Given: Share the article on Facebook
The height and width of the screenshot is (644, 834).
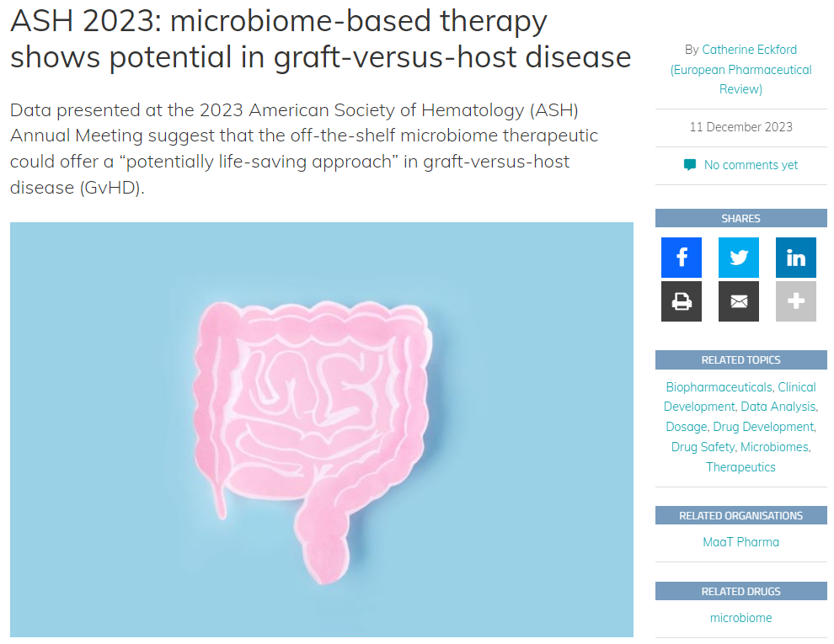Looking at the screenshot, I should click(682, 258).
